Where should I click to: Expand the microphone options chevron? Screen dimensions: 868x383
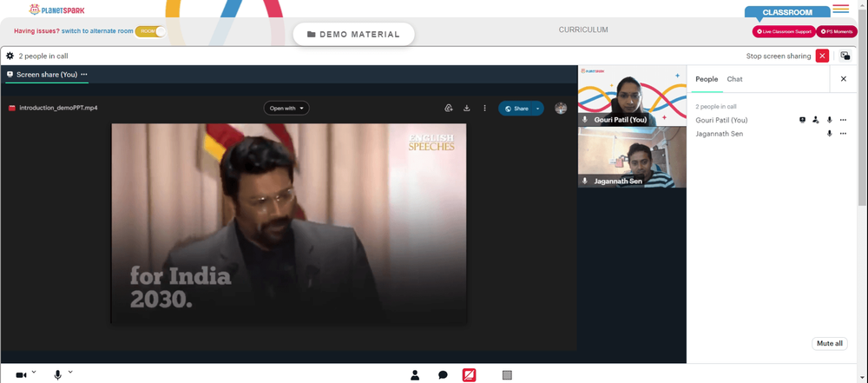[x=70, y=372]
